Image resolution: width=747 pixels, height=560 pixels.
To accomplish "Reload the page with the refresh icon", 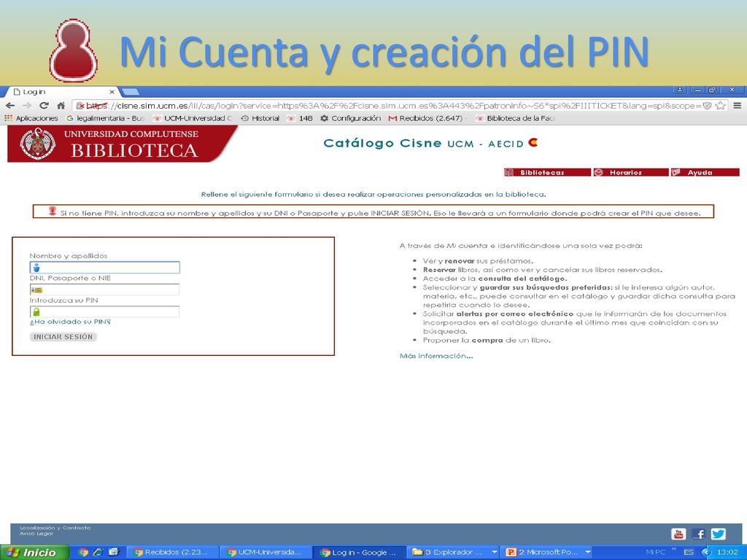I will coord(44,105).
